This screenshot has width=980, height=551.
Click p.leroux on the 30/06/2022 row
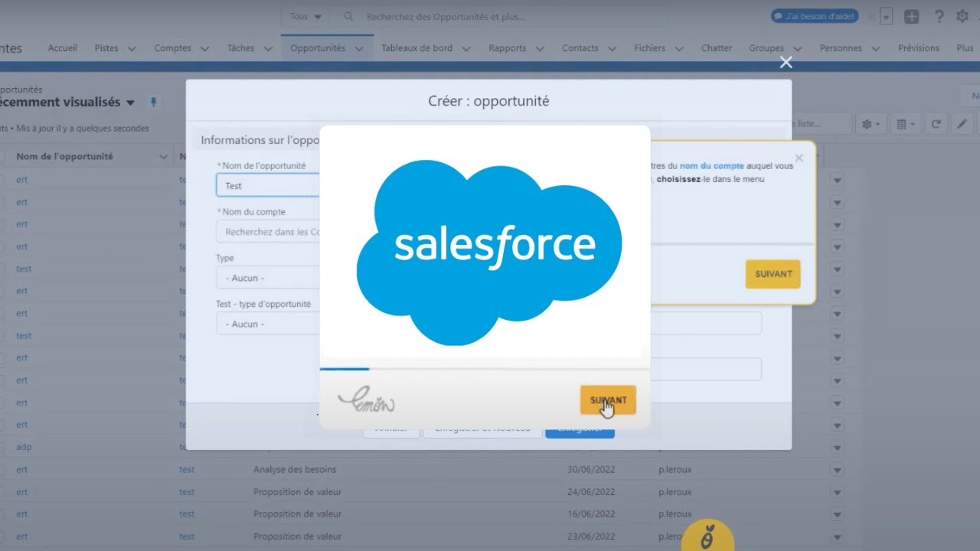[x=675, y=469]
